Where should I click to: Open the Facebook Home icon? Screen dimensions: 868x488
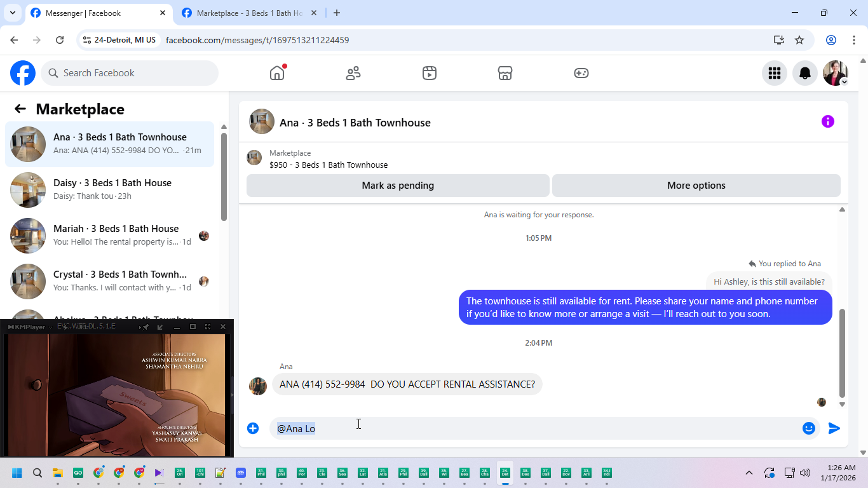click(277, 73)
